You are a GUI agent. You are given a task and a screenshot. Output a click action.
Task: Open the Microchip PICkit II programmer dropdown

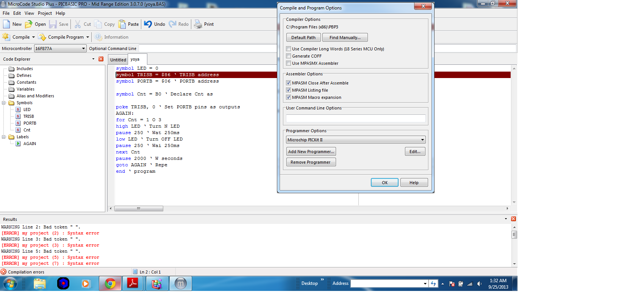pos(422,140)
